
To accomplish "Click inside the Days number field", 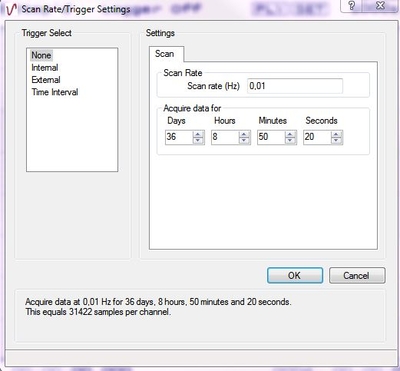I will pyautogui.click(x=179, y=137).
